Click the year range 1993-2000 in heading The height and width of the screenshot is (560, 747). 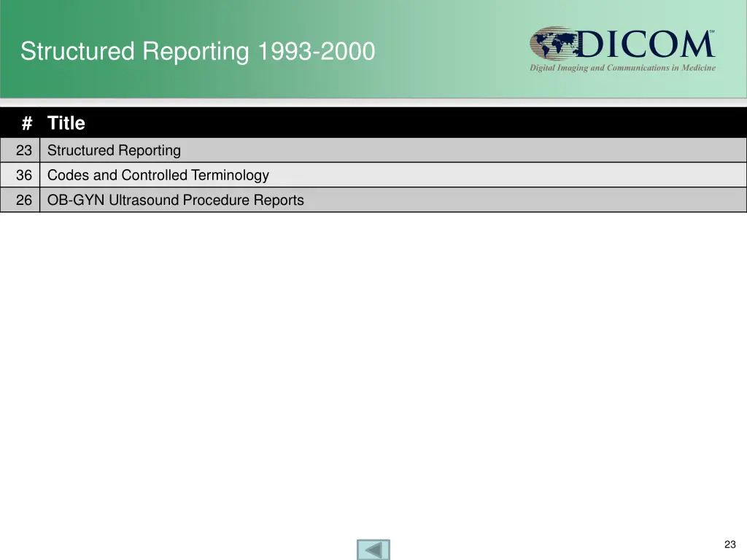(x=315, y=52)
